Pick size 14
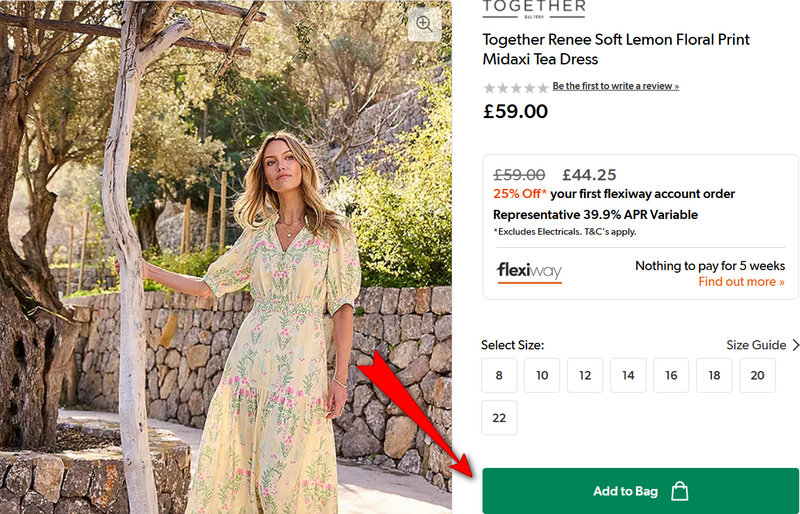The image size is (800, 514). [x=628, y=375]
